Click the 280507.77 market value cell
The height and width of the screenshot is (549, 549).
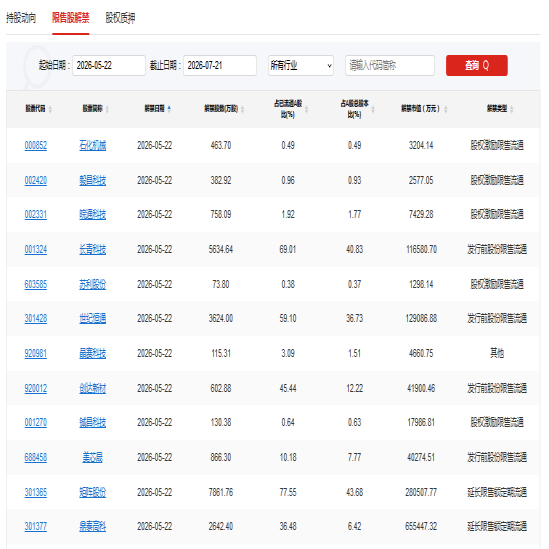coord(422,492)
